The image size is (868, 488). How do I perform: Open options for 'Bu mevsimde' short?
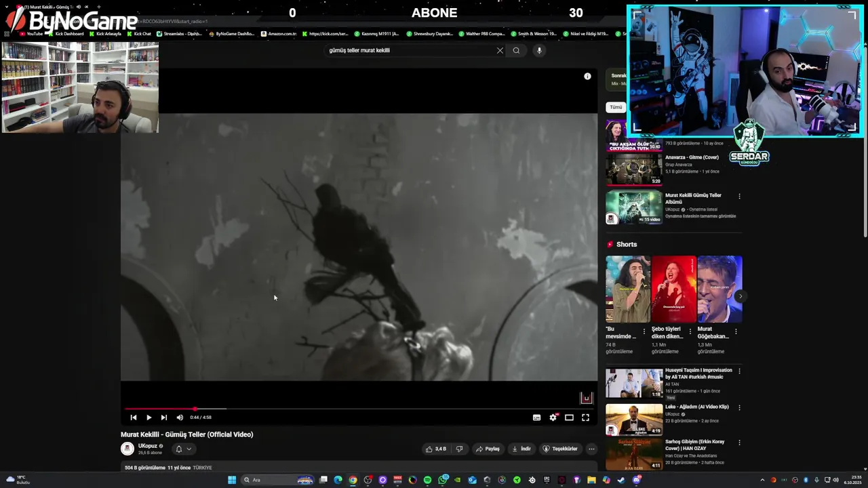coord(644,332)
